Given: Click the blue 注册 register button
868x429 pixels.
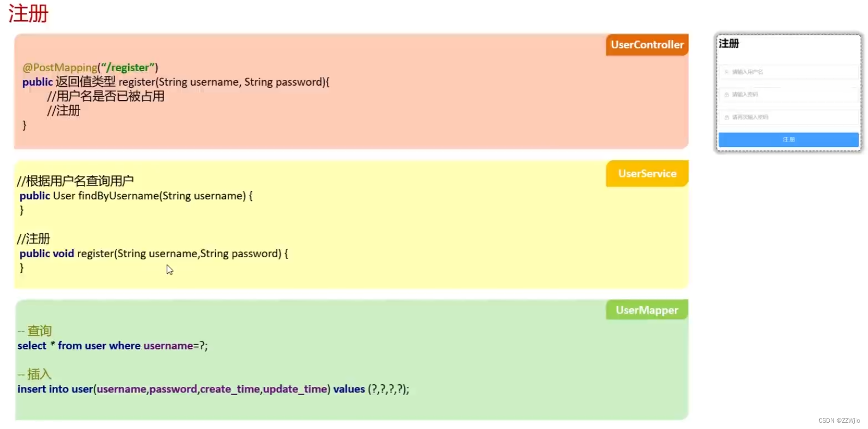Looking at the screenshot, I should [788, 139].
